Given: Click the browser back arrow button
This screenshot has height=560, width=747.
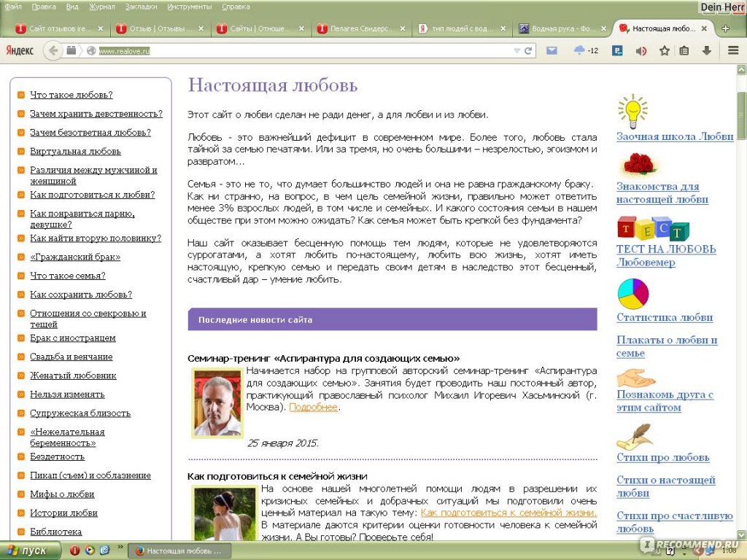Looking at the screenshot, I should pyautogui.click(x=52, y=51).
